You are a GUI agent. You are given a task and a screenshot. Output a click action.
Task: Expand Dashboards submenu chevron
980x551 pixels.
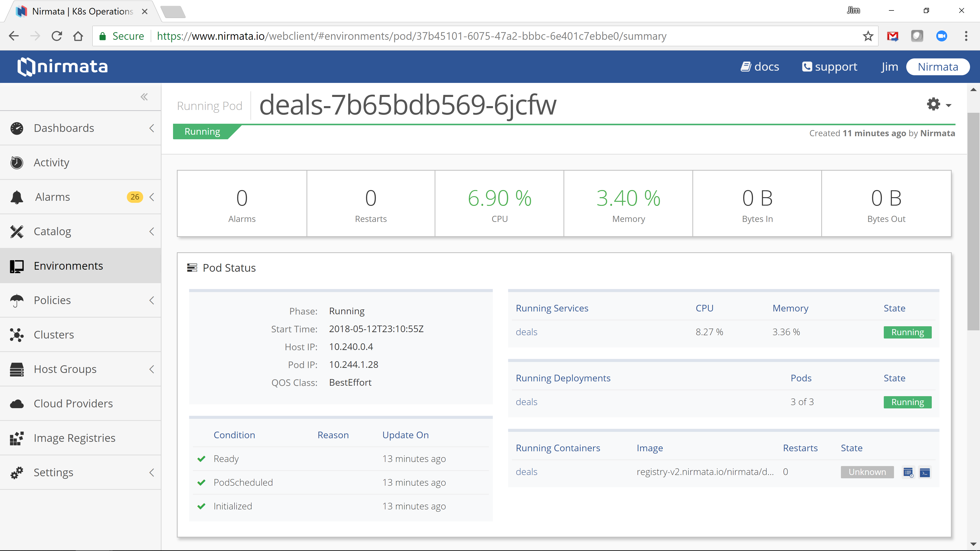coord(152,128)
